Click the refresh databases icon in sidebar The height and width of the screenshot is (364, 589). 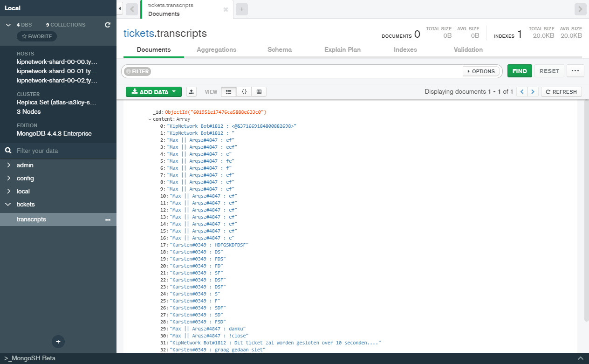point(108,25)
